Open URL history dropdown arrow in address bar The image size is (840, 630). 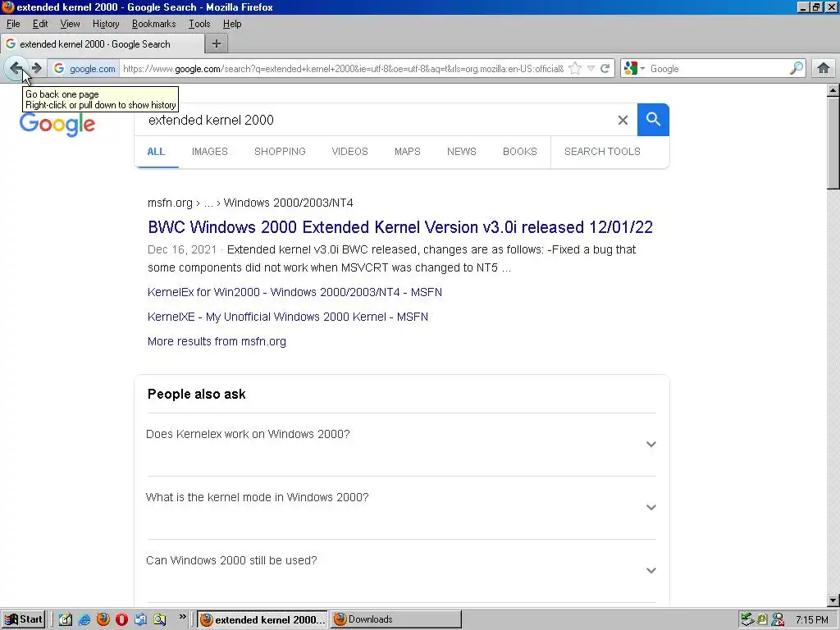[591, 68]
